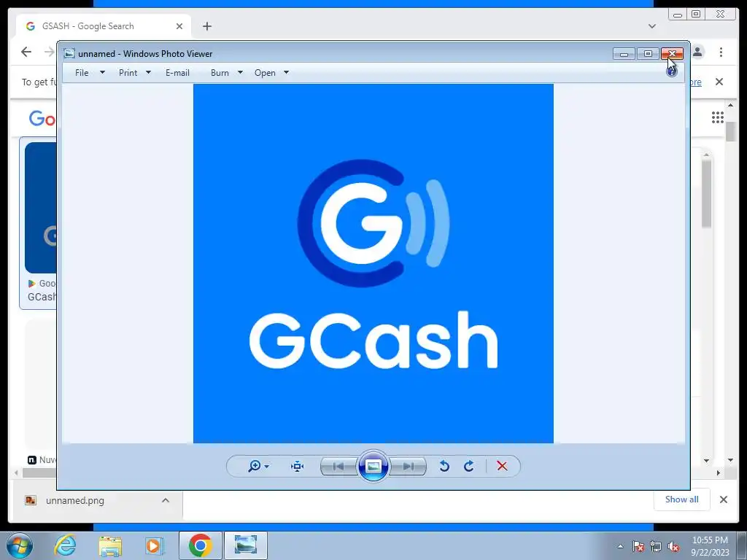The image size is (747, 560).
Task: Rotate the image clockwise
Action: [469, 466]
